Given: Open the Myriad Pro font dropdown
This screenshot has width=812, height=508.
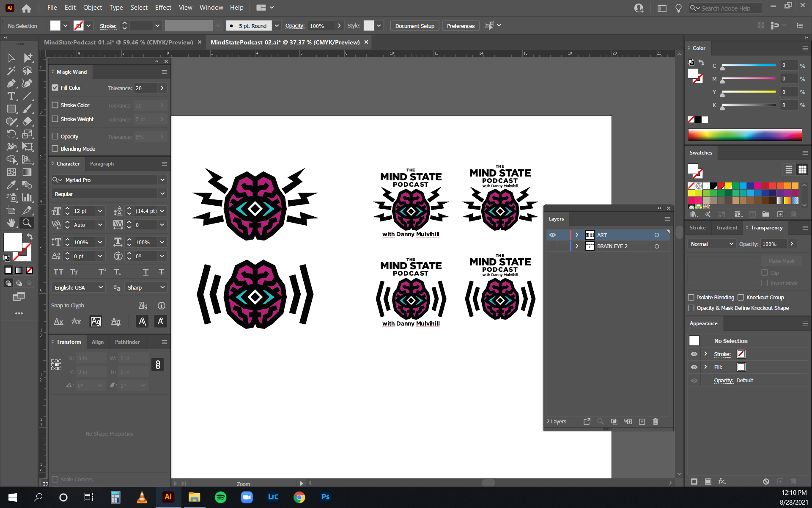Looking at the screenshot, I should [162, 180].
